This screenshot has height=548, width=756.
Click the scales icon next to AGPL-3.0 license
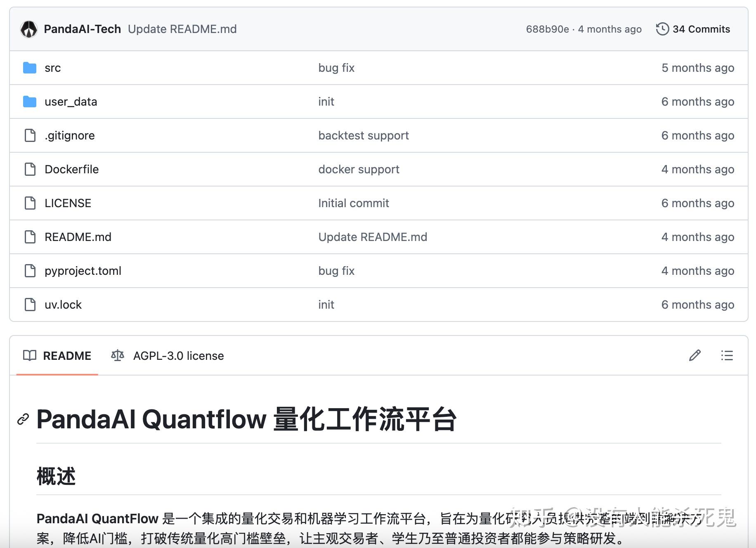[117, 355]
